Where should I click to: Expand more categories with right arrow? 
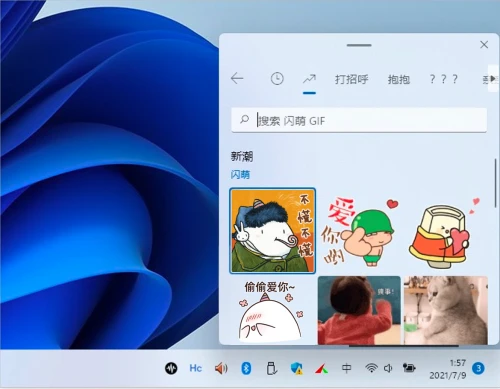click(493, 79)
